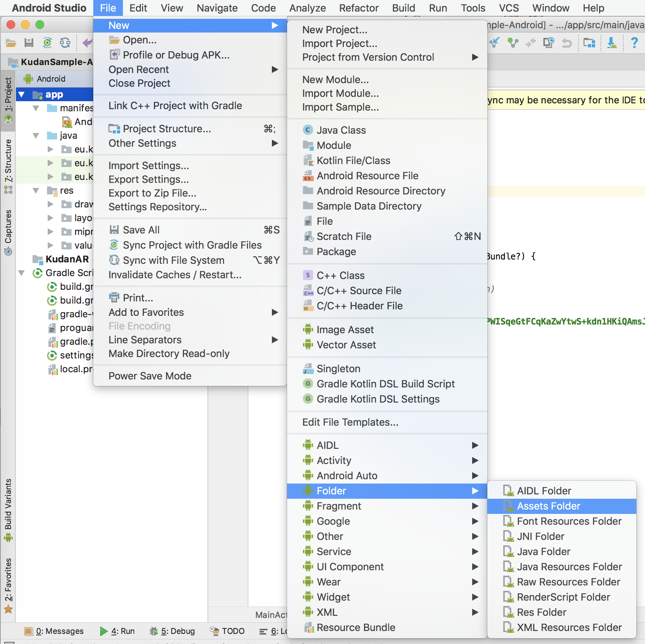This screenshot has height=644, width=645.
Task: Select New Project... entry
Action: [x=387, y=30]
